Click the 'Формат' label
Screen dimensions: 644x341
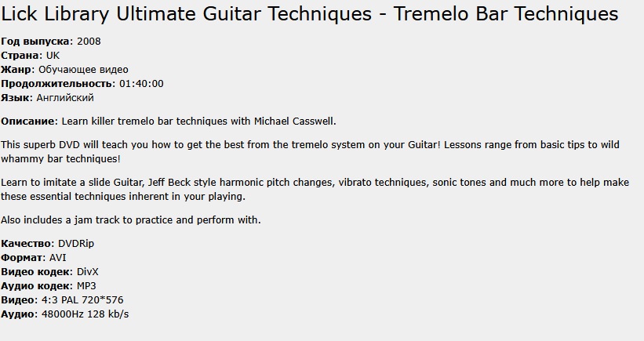(22, 257)
